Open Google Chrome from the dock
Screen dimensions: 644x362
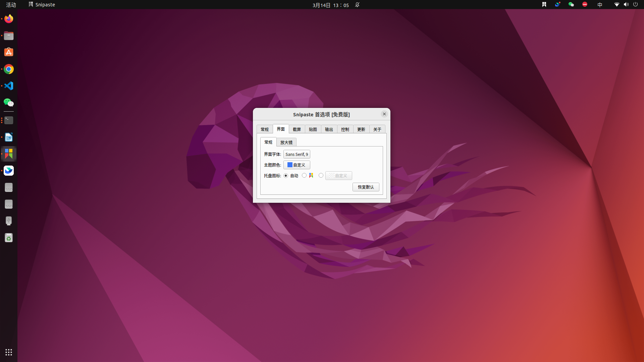[9, 69]
